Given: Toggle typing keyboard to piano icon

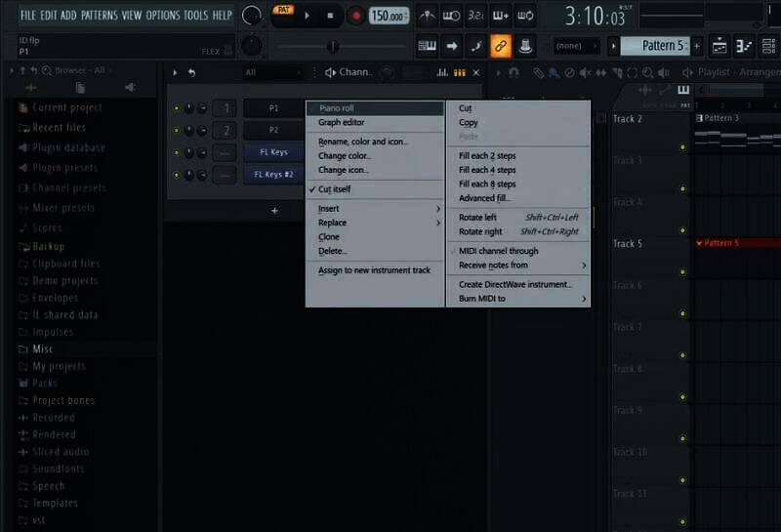Looking at the screenshot, I should (427, 46).
